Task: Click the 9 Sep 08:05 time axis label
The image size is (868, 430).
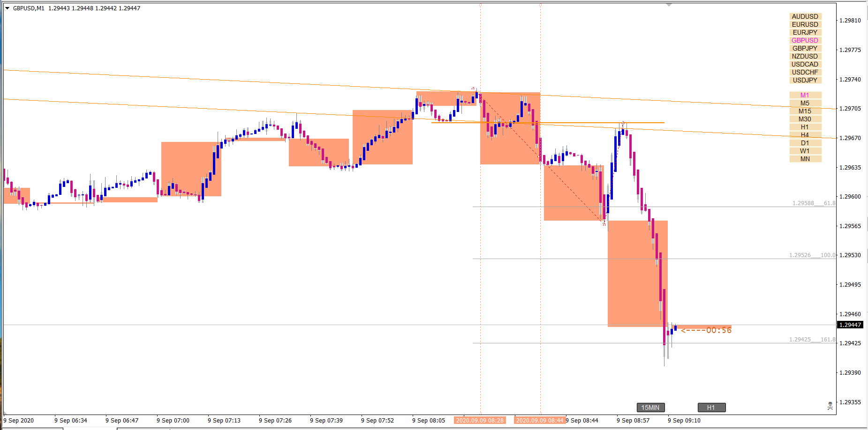Action: click(429, 421)
